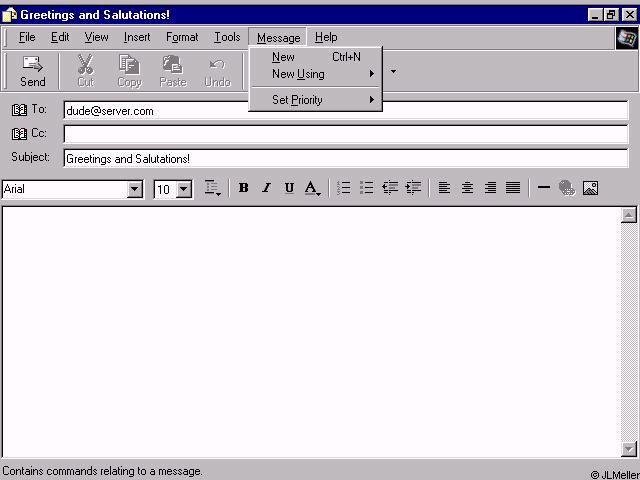
Task: Close the message window
Action: coord(629,15)
